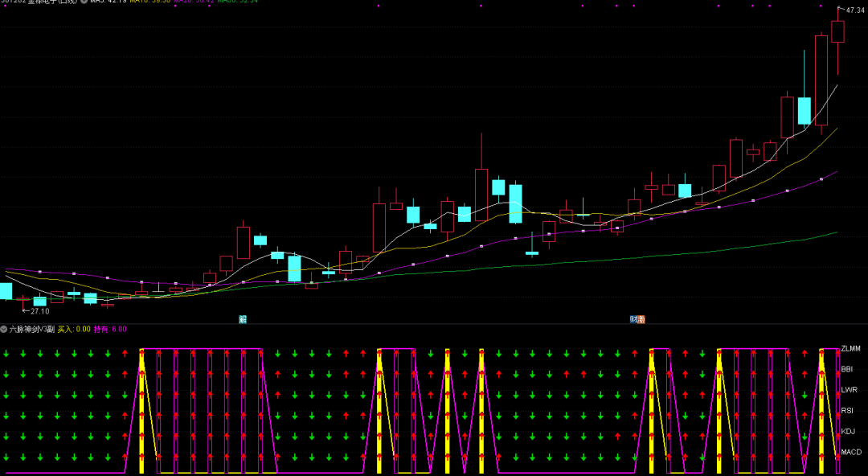
Task: Click the magenta MA20 label in header
Action: 193,2
